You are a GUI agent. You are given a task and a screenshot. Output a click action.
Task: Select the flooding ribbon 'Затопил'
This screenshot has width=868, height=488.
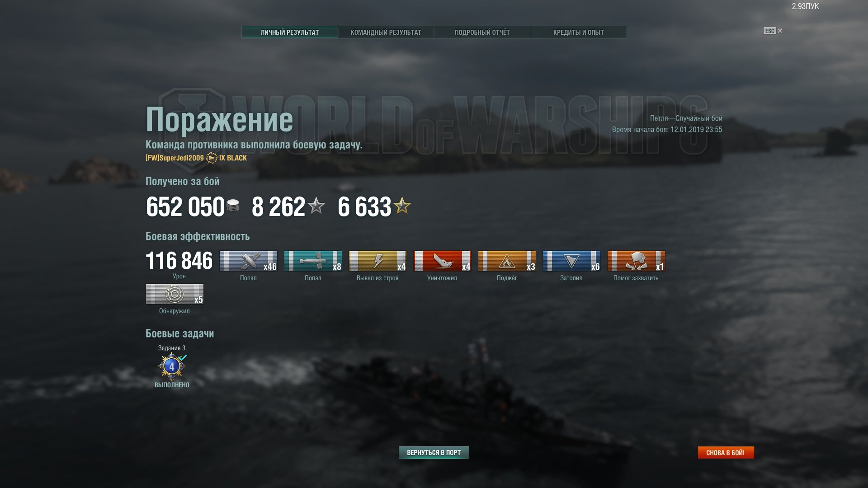(571, 261)
